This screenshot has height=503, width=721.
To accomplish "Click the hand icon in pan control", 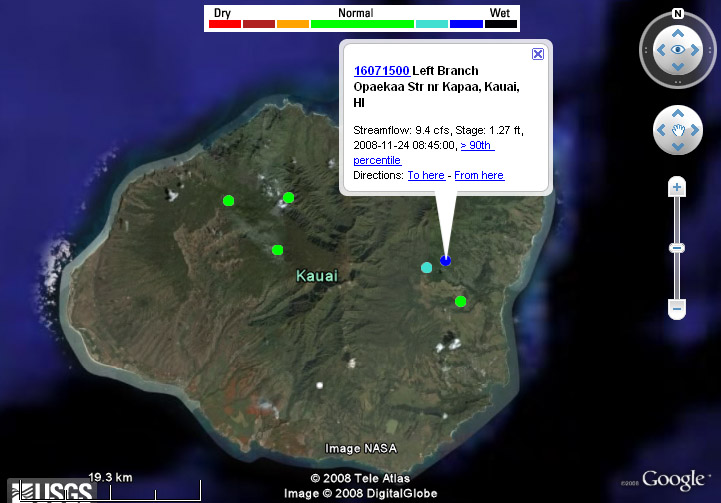I will pos(678,130).
